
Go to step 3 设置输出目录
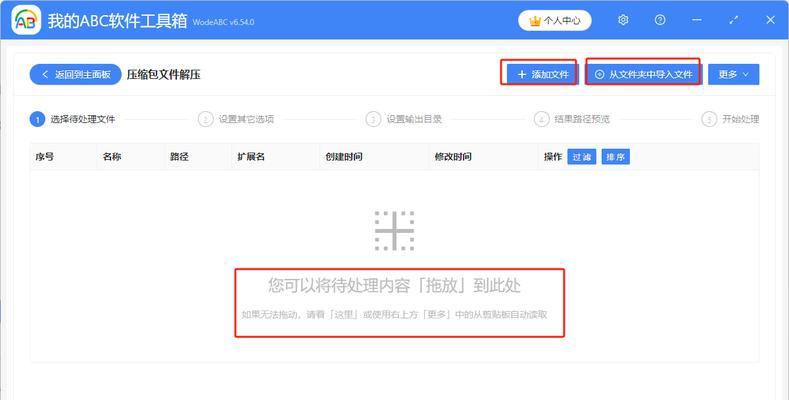(x=404, y=119)
